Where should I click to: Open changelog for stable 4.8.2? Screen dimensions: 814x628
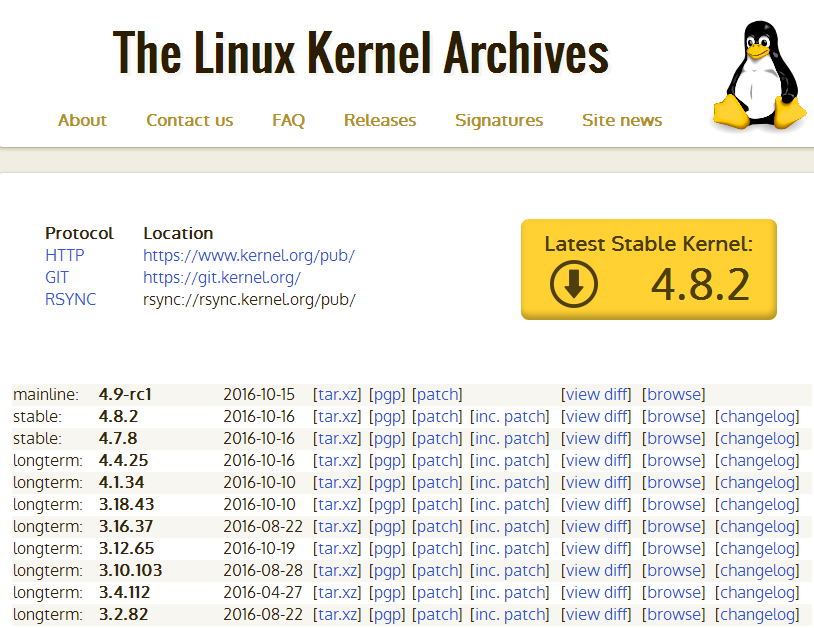757,416
